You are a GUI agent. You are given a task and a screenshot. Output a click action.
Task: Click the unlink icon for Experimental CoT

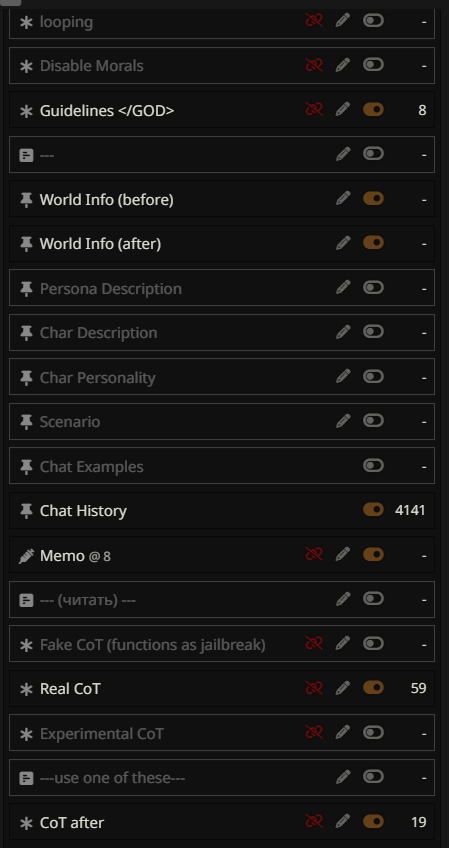[x=314, y=732]
